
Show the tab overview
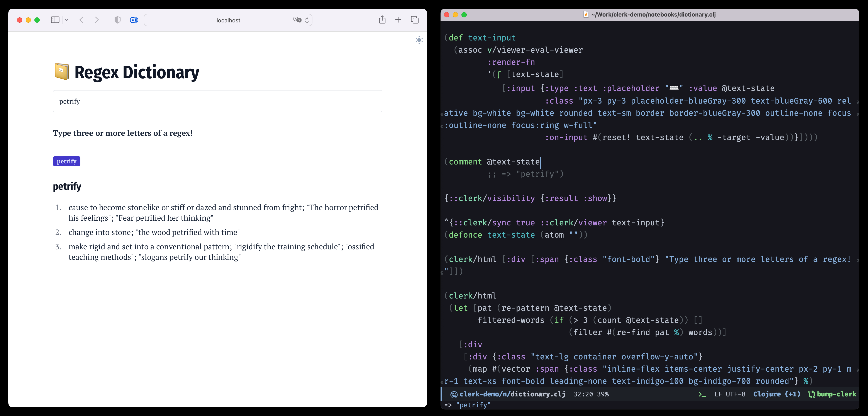(414, 20)
